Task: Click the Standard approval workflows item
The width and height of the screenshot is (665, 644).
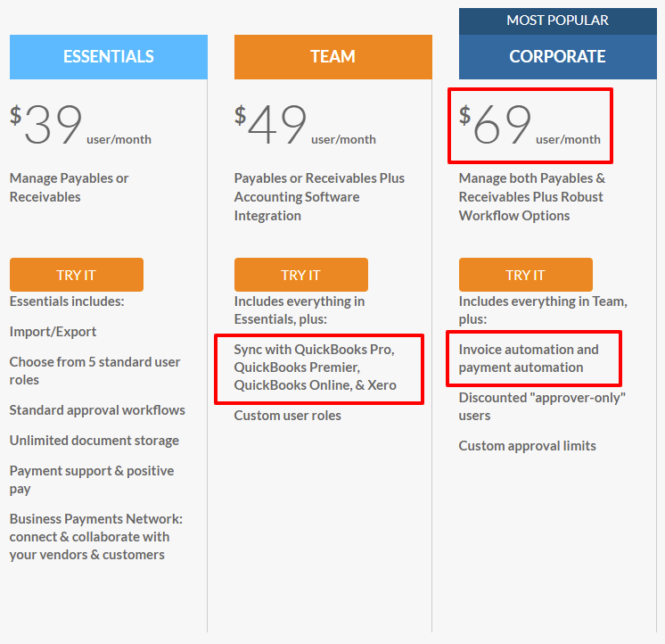Action: point(97,410)
